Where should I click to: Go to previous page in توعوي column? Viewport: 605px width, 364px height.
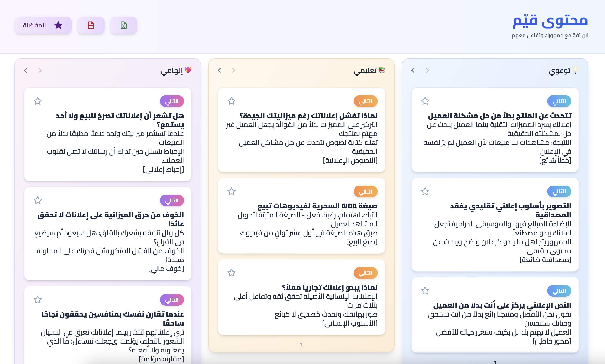[x=427, y=70]
